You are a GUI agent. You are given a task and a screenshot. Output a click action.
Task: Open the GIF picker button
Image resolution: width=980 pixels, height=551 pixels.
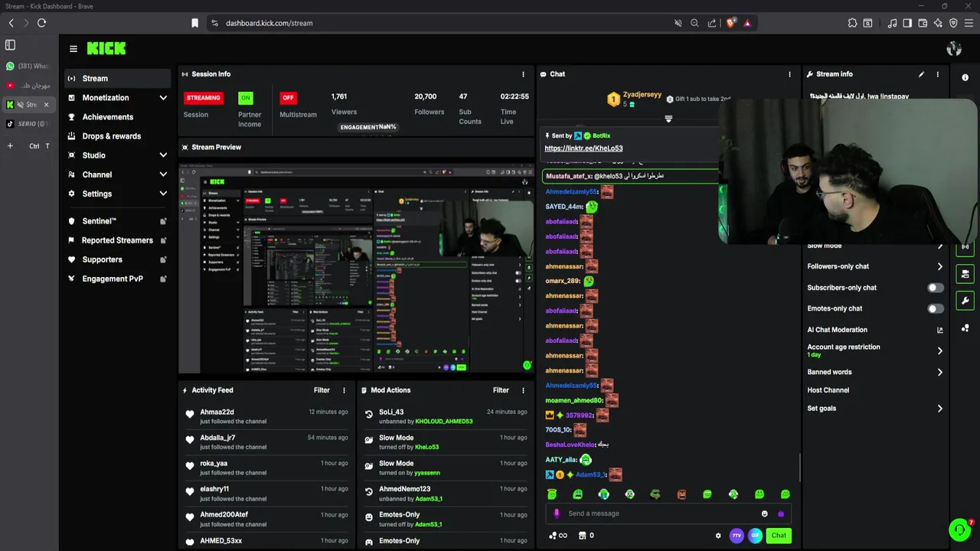pos(755,536)
